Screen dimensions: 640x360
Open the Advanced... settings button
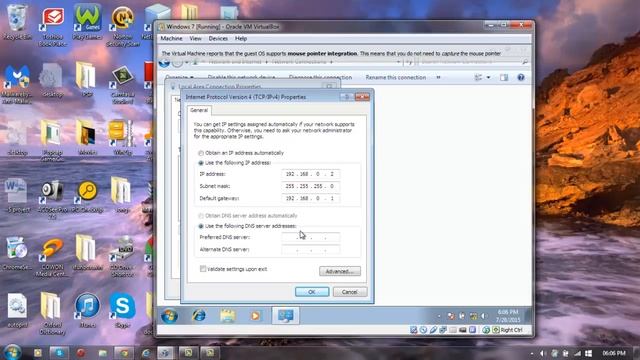click(x=340, y=271)
